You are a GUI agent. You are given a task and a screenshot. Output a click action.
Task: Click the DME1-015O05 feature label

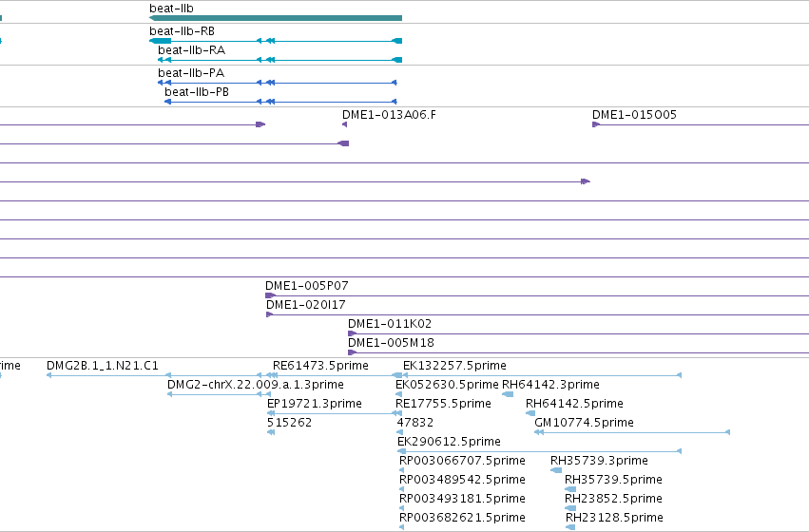[x=634, y=114]
